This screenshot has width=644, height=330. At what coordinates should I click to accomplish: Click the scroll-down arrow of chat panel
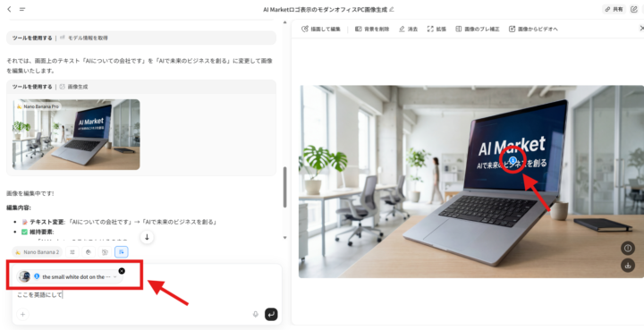285,238
